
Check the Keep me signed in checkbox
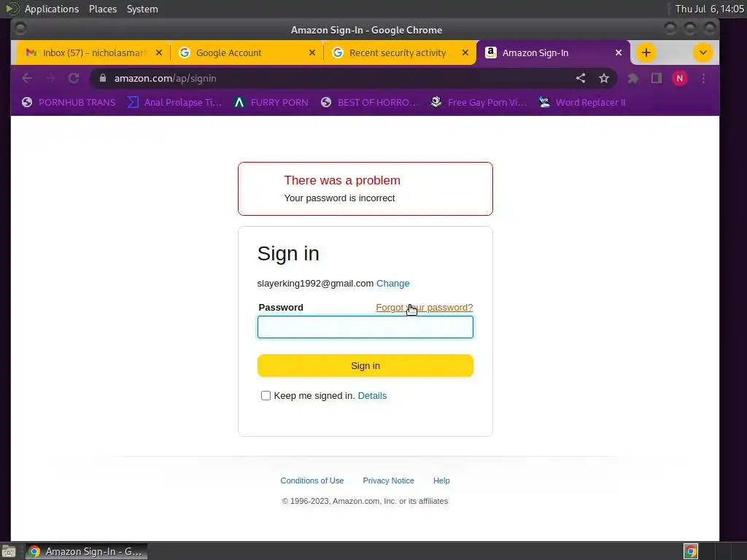coord(266,396)
